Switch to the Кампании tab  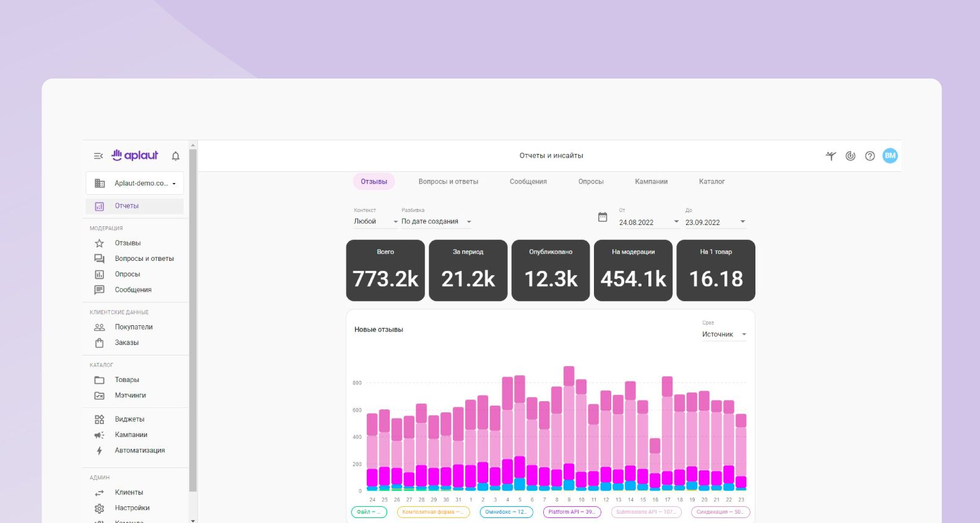click(x=651, y=182)
